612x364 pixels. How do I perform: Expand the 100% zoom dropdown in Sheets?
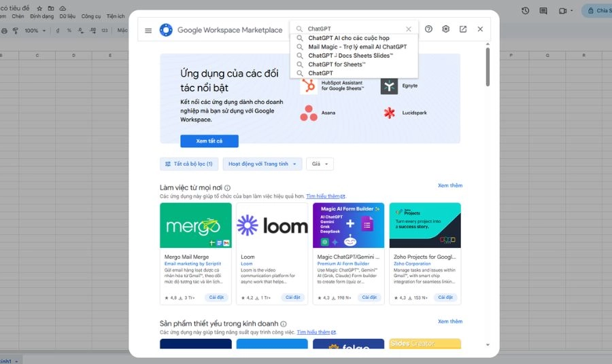[x=35, y=31]
